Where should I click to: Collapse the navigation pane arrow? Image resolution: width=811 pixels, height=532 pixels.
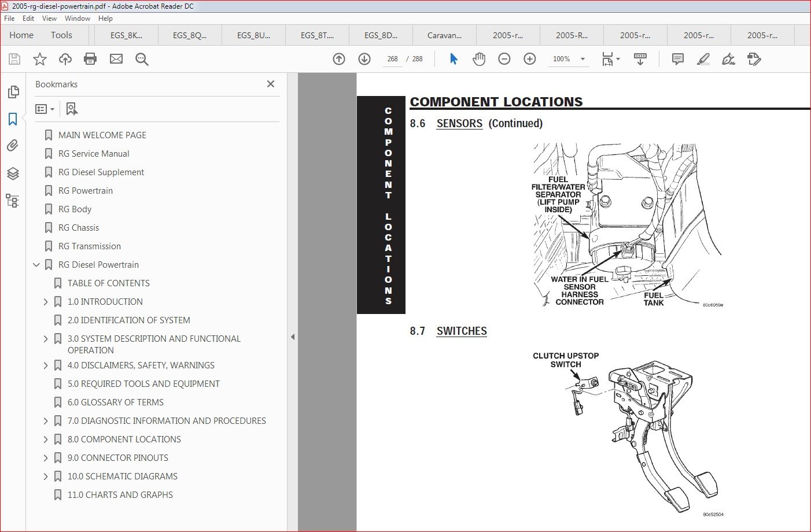pyautogui.click(x=293, y=337)
